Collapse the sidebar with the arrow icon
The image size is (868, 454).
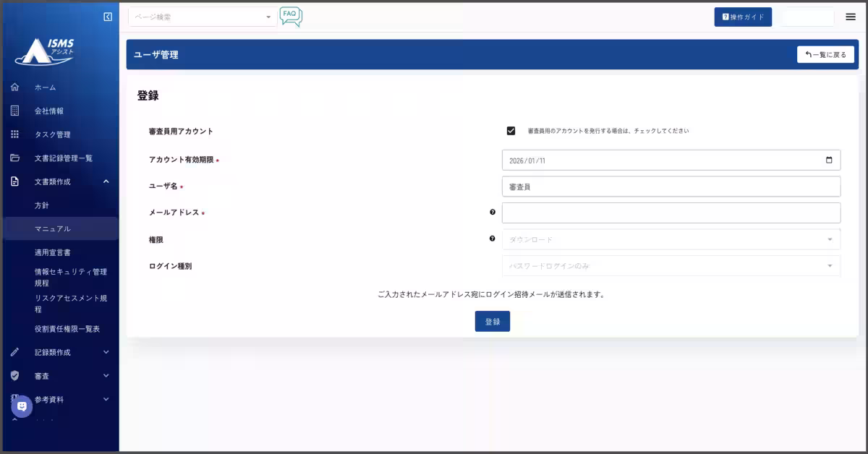[109, 15]
